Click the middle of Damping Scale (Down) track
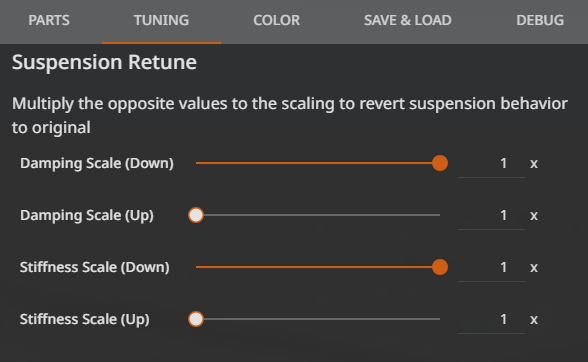Image resolution: width=588 pixels, height=362 pixels. point(318,163)
